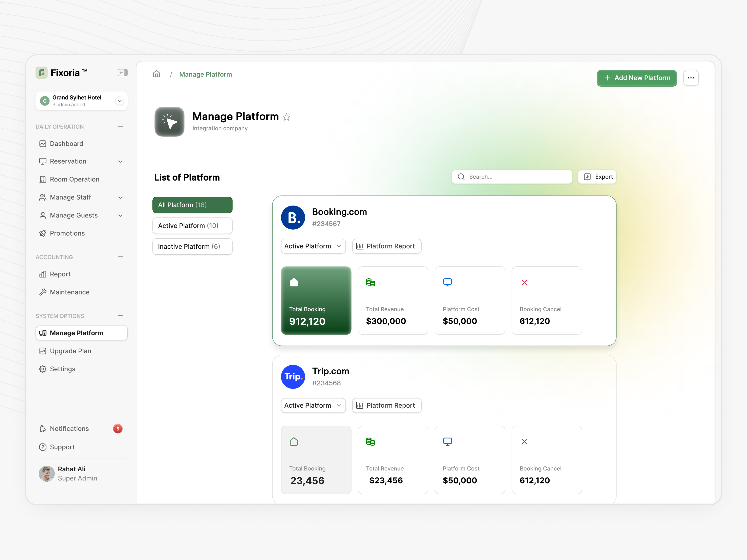Collapse the Daily Operation section
Image resolution: width=747 pixels, height=560 pixels.
pos(120,126)
